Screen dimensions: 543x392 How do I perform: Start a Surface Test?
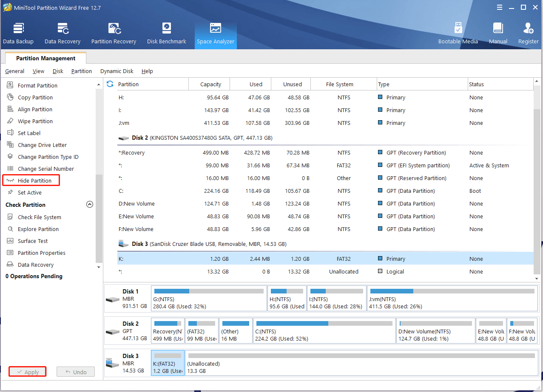tap(33, 241)
